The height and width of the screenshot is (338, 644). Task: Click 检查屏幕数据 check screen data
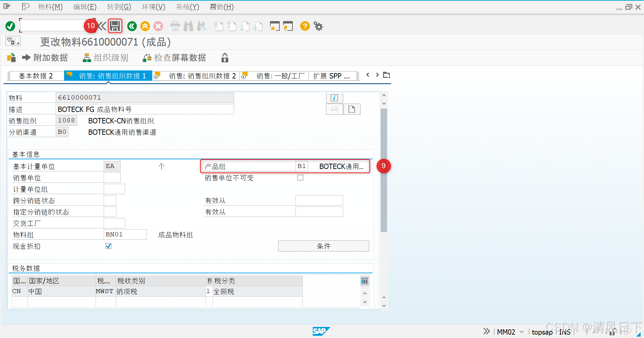pos(174,58)
